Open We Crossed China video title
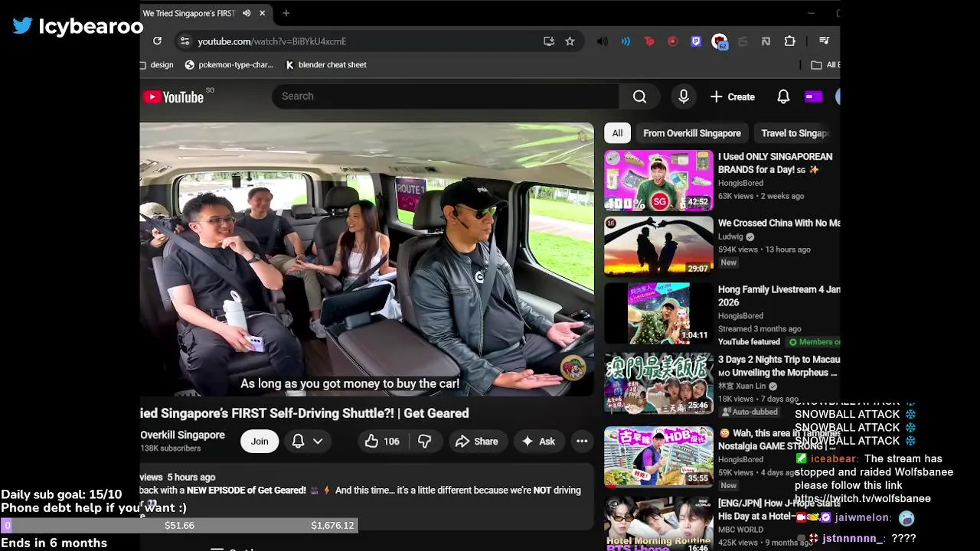Screen dimensions: 980x551 click(779, 223)
